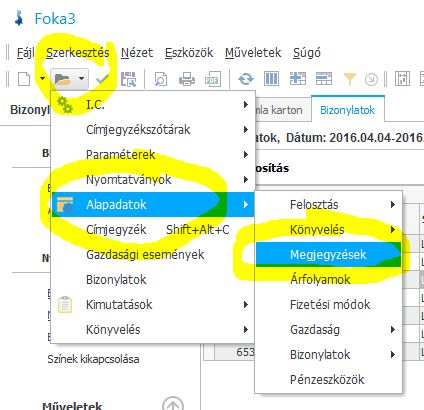Image resolution: width=424 pixels, height=410 pixels.
Task: Click the greyed circular arrow icon
Action: tap(371, 79)
